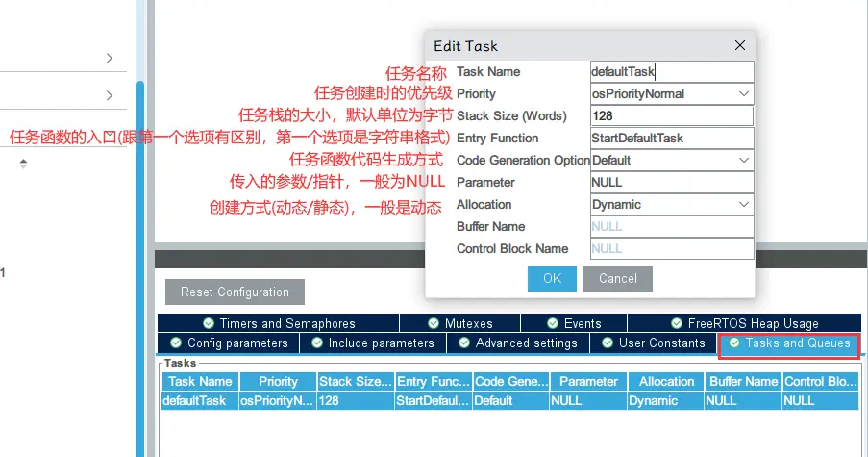Click the Task Name input field
868x457 pixels.
(x=671, y=71)
